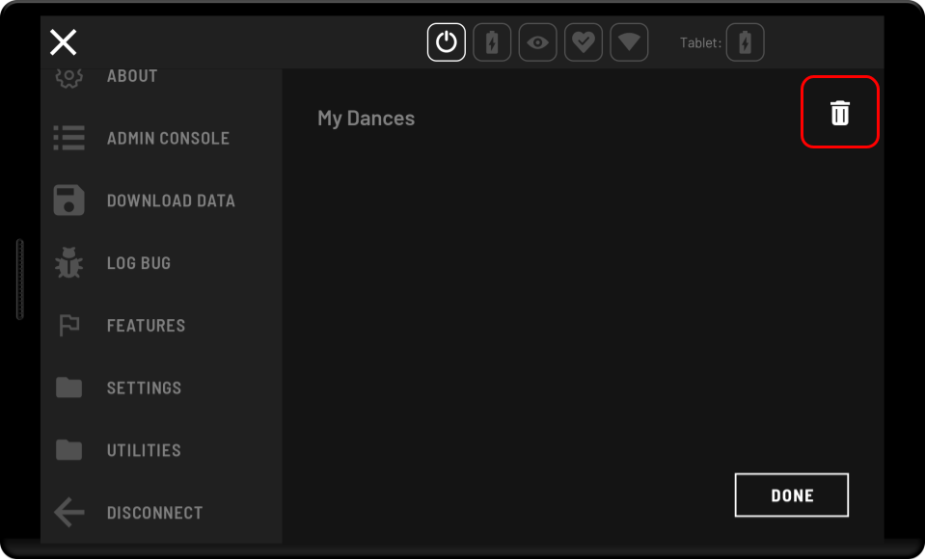Close the menu with the X icon
Screen dimensions: 925x560
pyautogui.click(x=64, y=41)
